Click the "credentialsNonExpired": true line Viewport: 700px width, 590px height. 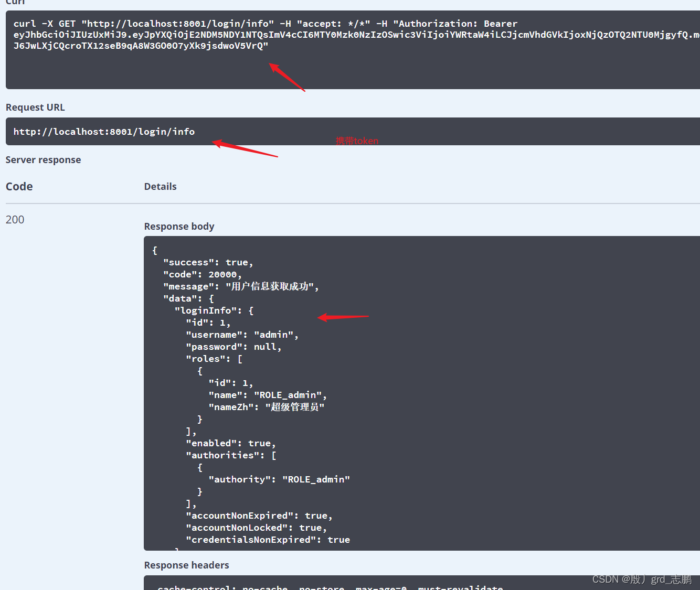click(268, 540)
